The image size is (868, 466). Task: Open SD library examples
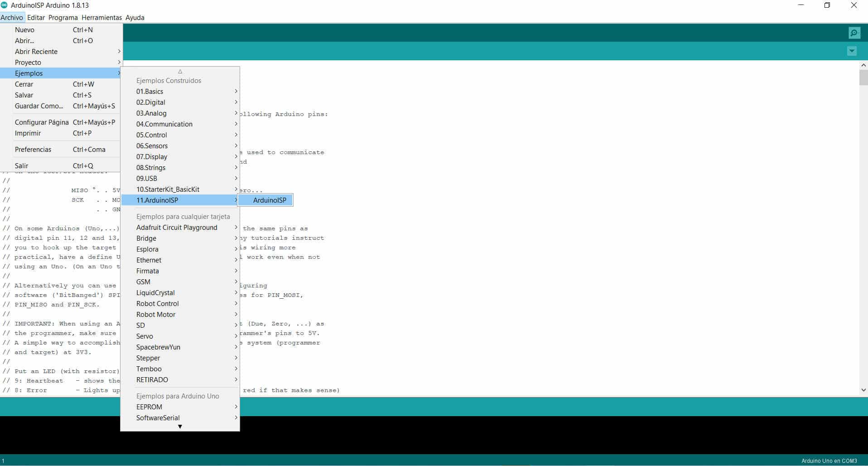tap(180, 325)
